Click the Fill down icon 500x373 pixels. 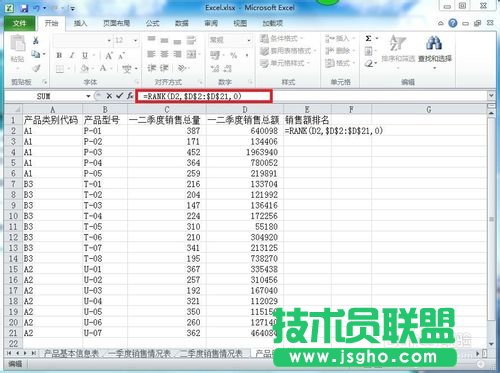(368, 51)
